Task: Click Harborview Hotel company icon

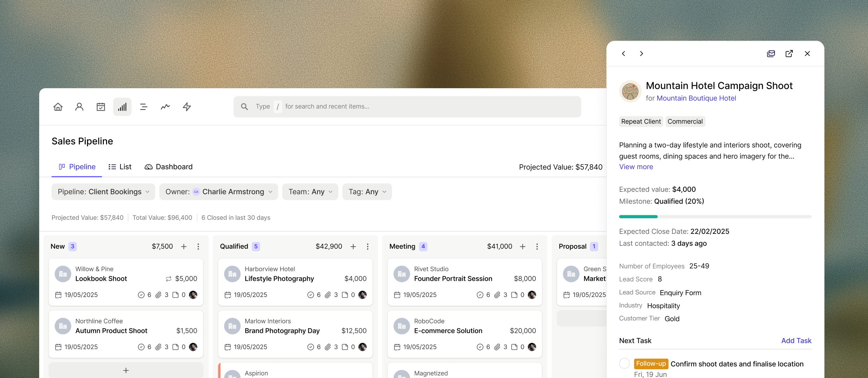Action: coord(232,274)
